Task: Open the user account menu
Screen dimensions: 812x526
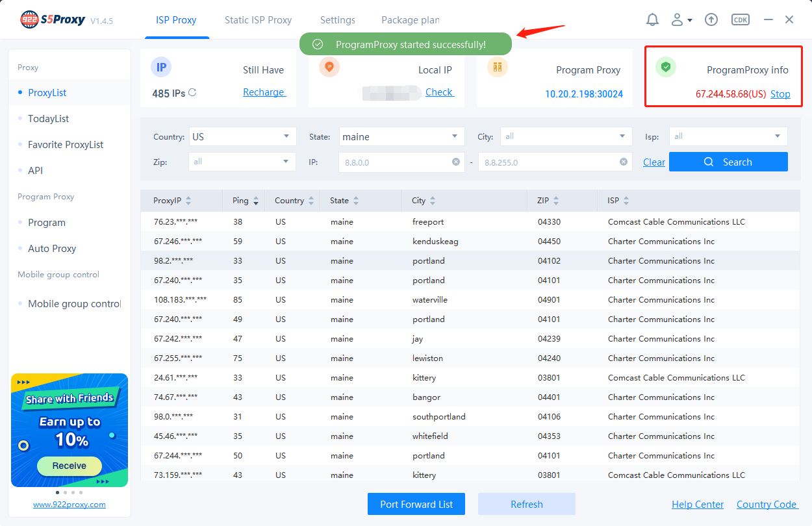Action: [x=681, y=20]
